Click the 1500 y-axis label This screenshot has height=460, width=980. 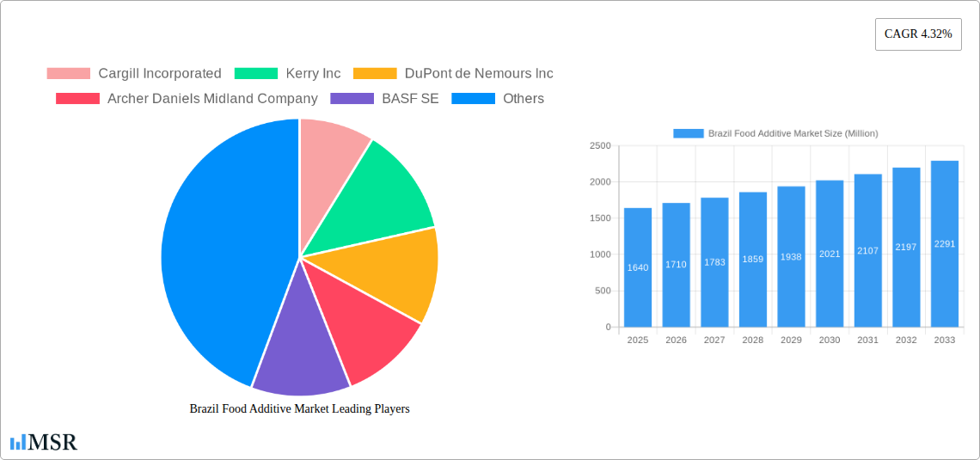coord(600,218)
